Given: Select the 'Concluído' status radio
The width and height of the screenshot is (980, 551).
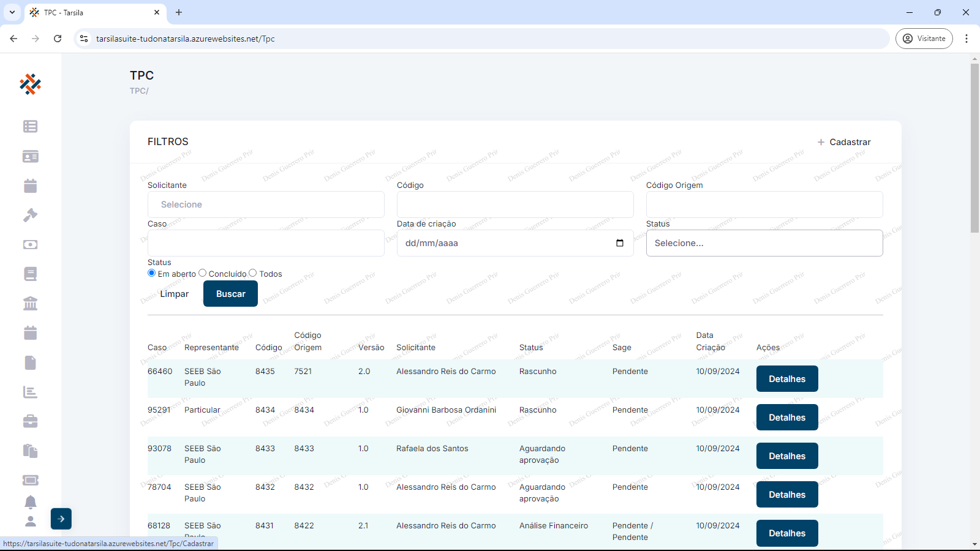Looking at the screenshot, I should click(x=203, y=273).
